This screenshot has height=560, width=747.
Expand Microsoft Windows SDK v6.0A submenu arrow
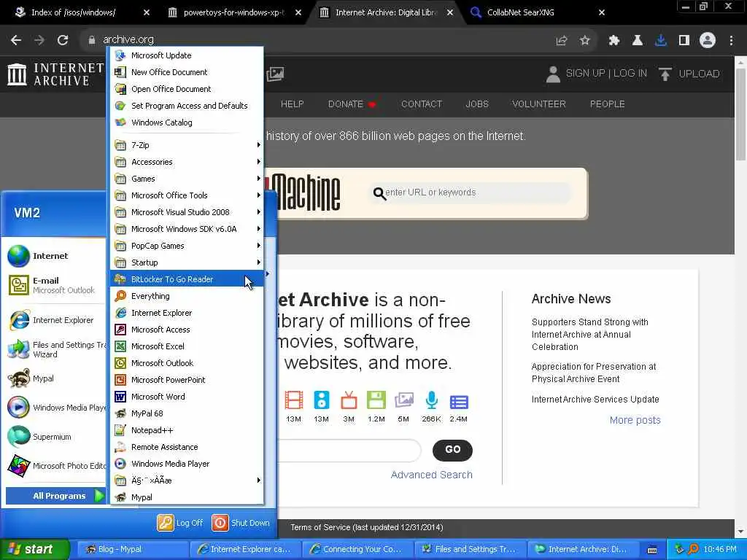pos(259,228)
